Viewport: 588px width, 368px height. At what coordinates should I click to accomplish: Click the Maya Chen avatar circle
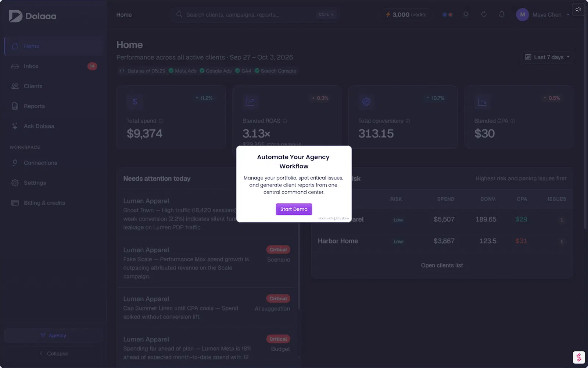tap(522, 15)
